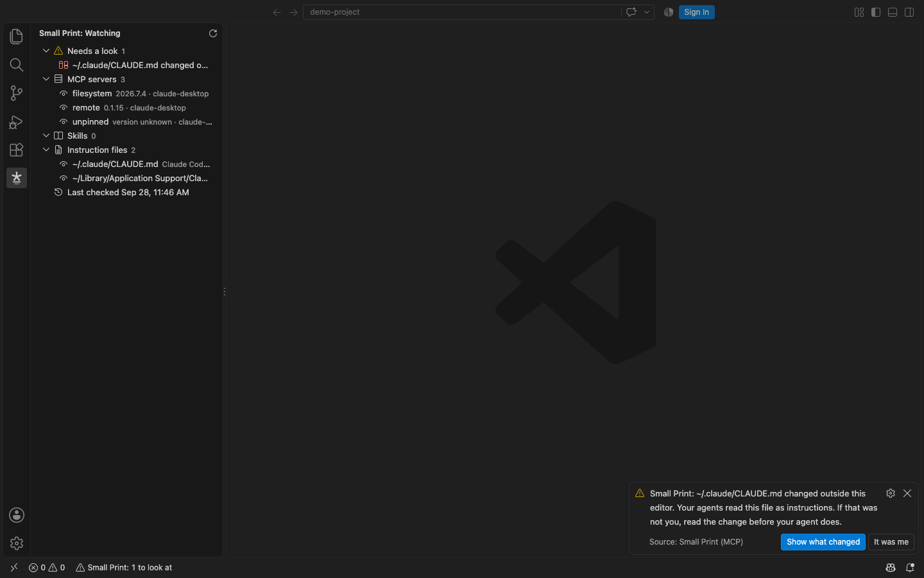Open notification settings gear in toast
Screen dimensions: 924x578
[x=891, y=493]
